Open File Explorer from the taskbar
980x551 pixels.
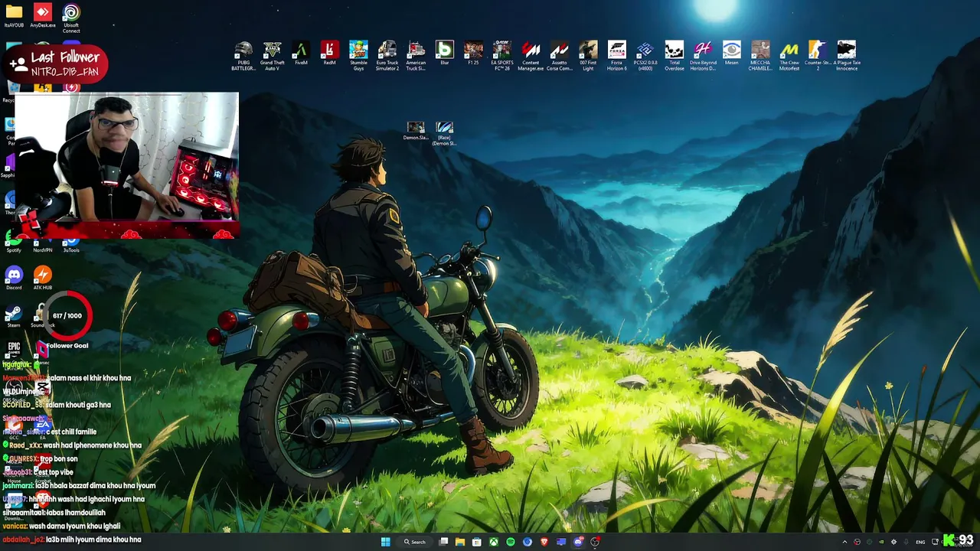tap(460, 542)
